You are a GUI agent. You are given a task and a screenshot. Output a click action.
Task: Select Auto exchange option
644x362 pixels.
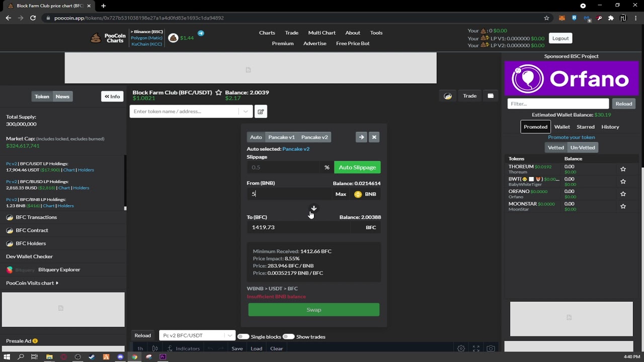pyautogui.click(x=256, y=137)
